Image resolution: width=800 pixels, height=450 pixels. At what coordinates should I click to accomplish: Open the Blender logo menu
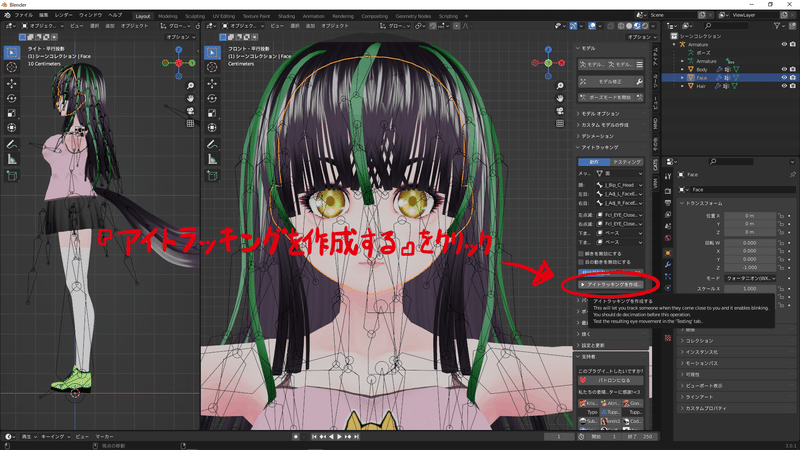(x=7, y=15)
